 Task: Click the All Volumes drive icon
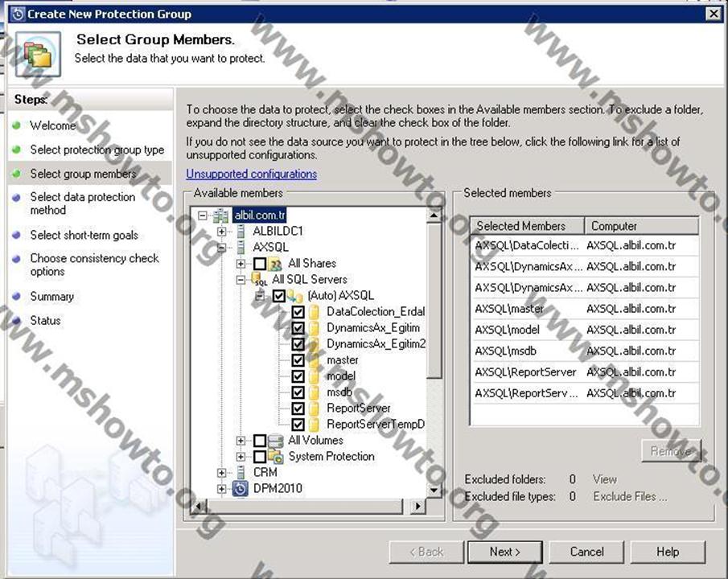click(x=275, y=441)
